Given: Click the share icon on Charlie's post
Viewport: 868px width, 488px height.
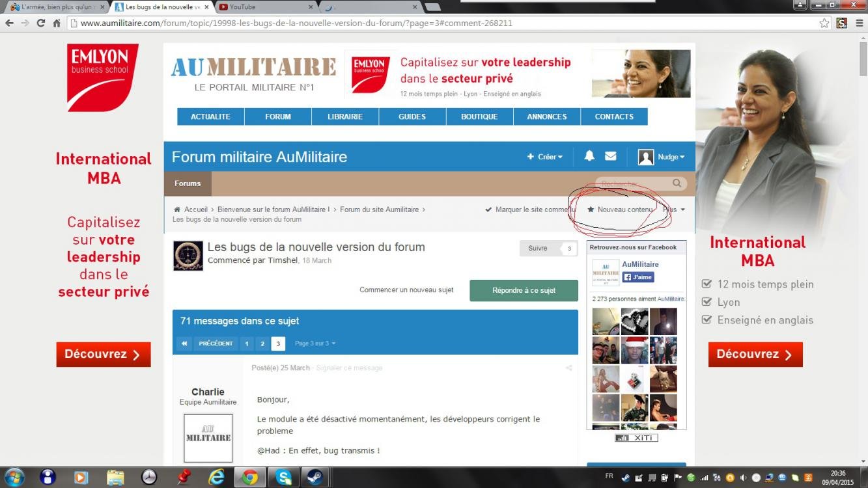Looking at the screenshot, I should click(x=568, y=368).
